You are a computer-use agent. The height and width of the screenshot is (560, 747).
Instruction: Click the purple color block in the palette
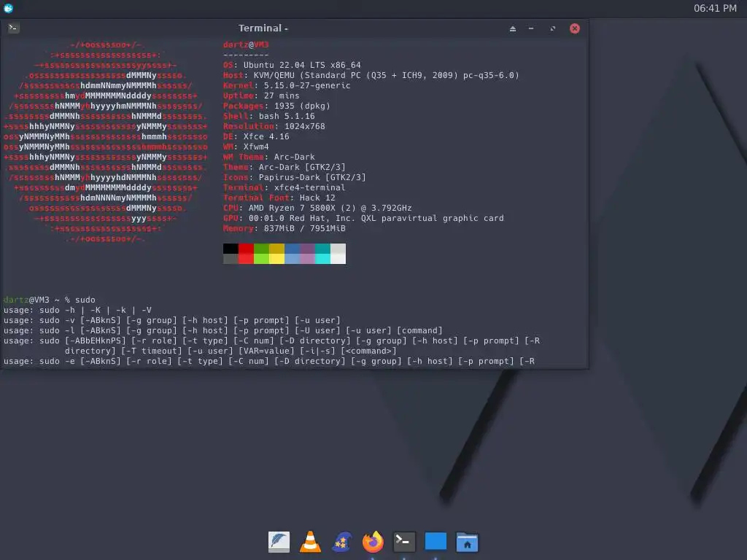click(307, 249)
